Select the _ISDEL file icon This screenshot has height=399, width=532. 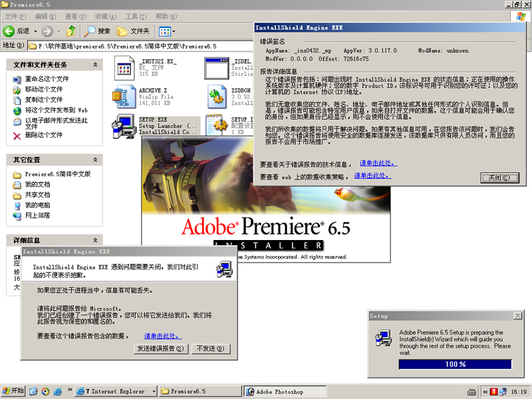click(217, 68)
